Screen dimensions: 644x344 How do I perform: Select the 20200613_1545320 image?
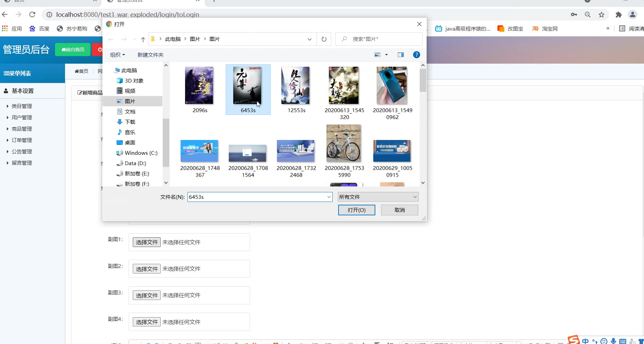pos(344,93)
